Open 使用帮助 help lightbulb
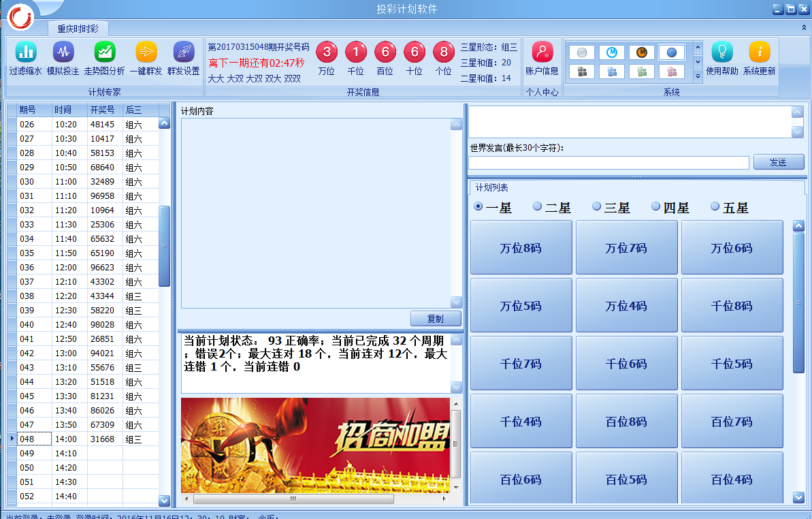Viewport: 812px width, 519px height. 722,59
